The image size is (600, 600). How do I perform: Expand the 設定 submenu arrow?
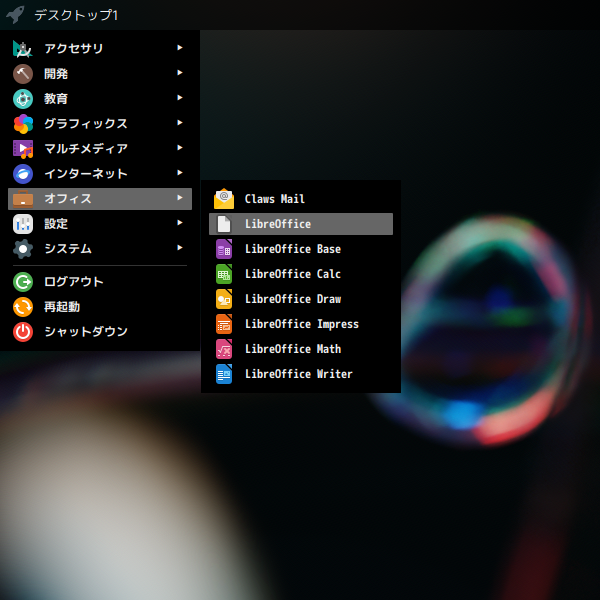point(179,223)
